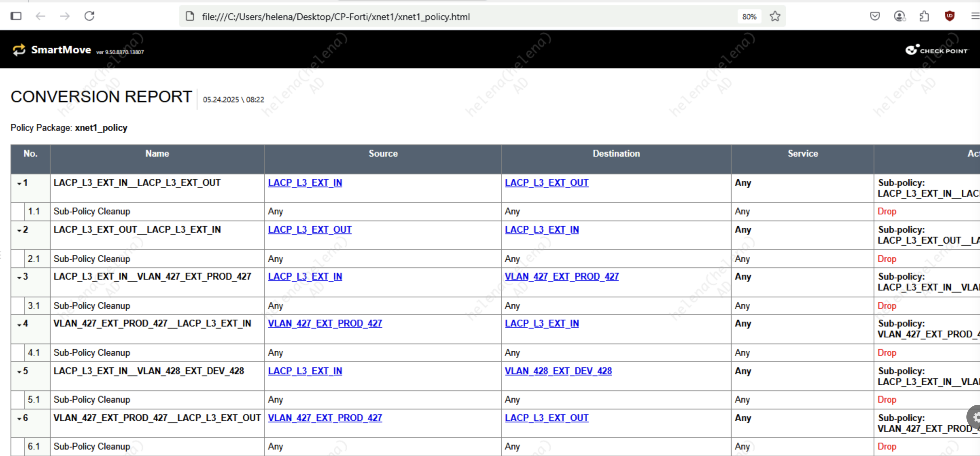This screenshot has height=456, width=980.
Task: Open LACP_L3_EXT_OUT destination link in rule 1
Action: click(x=546, y=183)
